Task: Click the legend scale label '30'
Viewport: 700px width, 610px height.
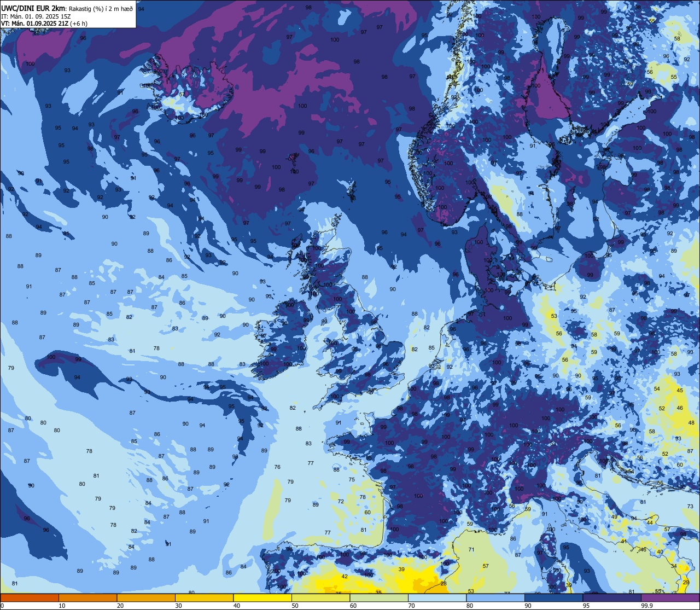Action: pos(178,606)
